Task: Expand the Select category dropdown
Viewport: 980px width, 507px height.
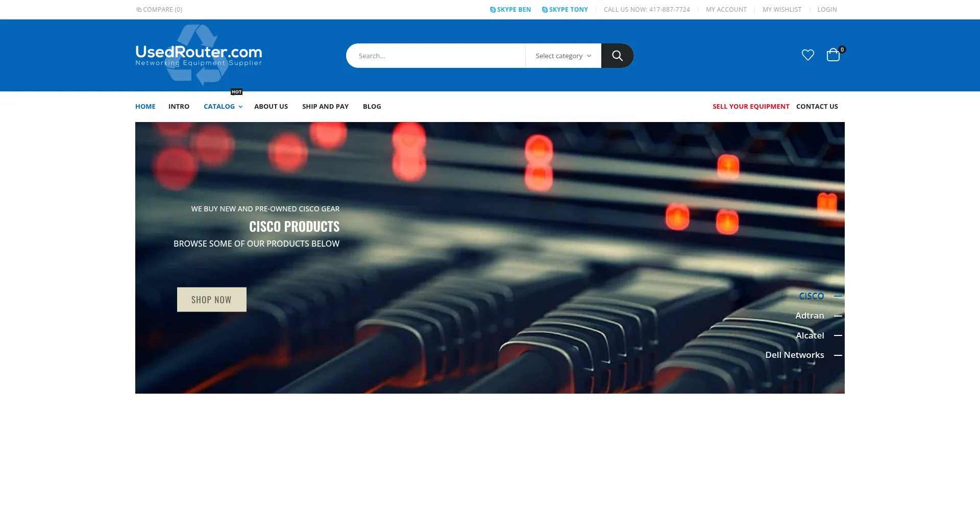Action: pyautogui.click(x=563, y=56)
